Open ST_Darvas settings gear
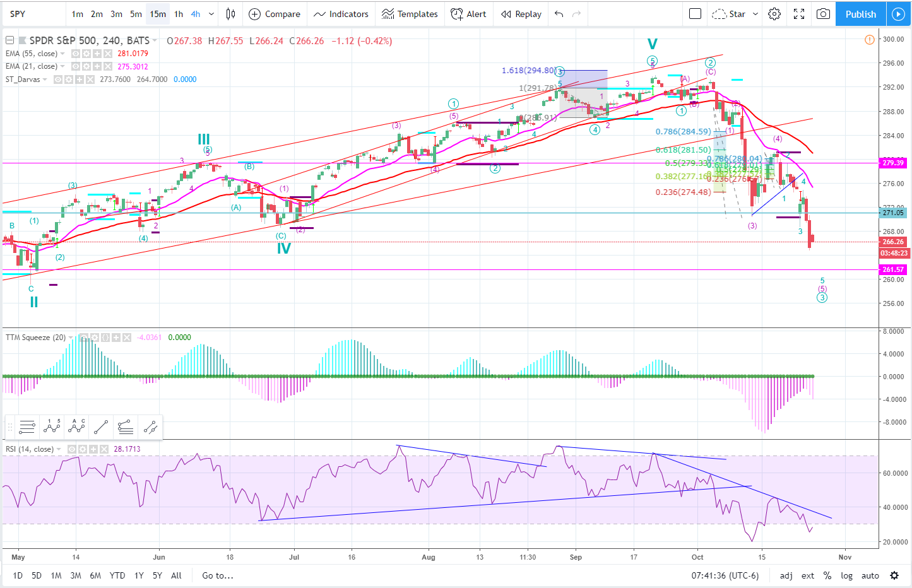The height and width of the screenshot is (588, 912). tap(69, 79)
